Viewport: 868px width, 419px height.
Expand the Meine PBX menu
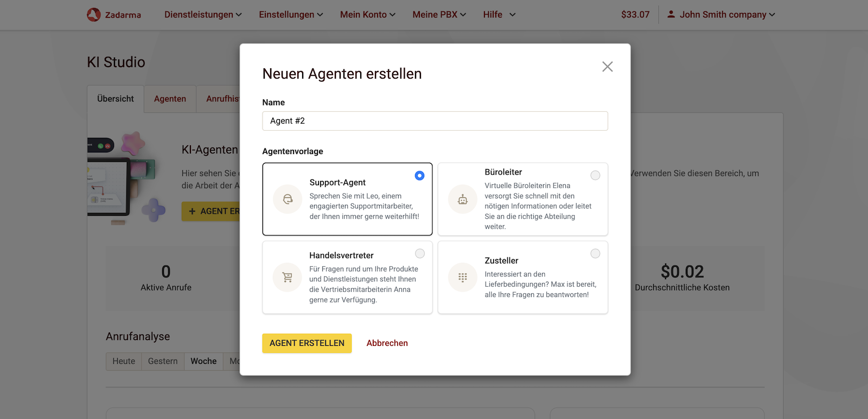click(x=439, y=15)
